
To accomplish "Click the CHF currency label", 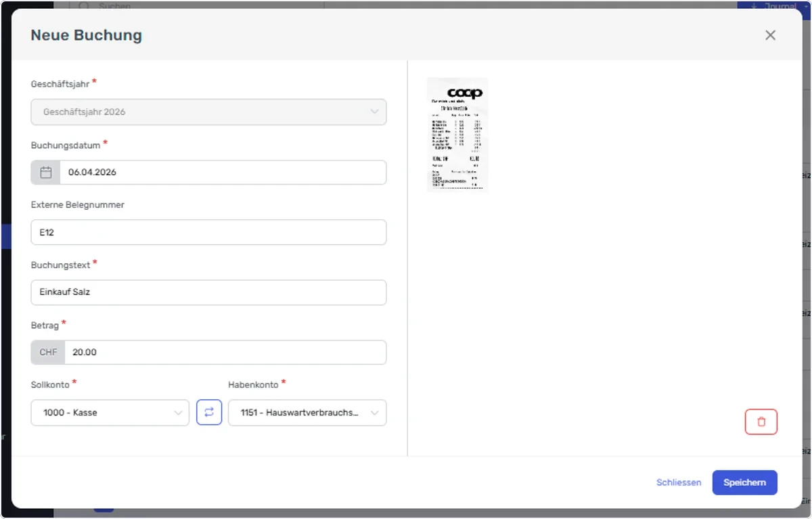I will coord(48,353).
